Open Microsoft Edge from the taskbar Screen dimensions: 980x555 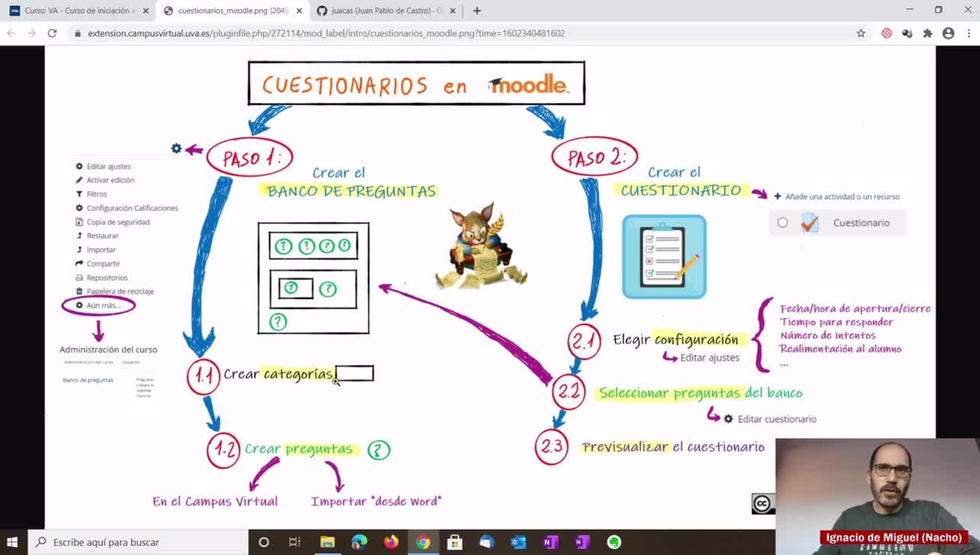pyautogui.click(x=359, y=542)
